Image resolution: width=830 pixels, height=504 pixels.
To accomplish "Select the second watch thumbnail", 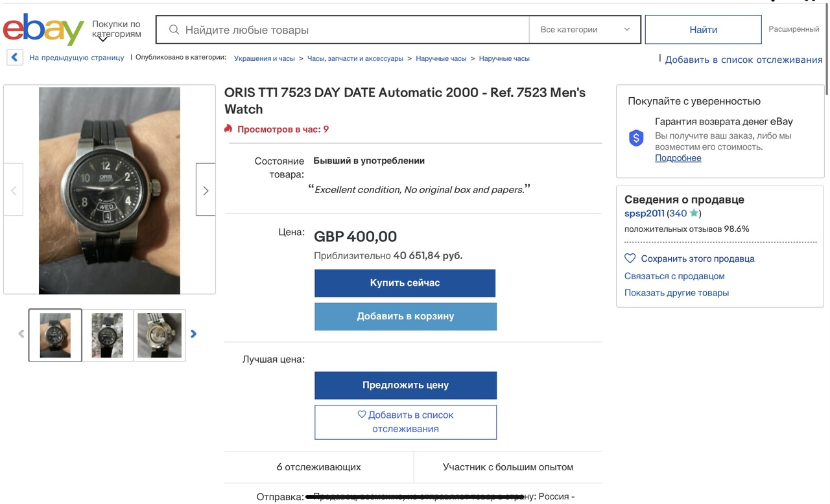I will [108, 335].
